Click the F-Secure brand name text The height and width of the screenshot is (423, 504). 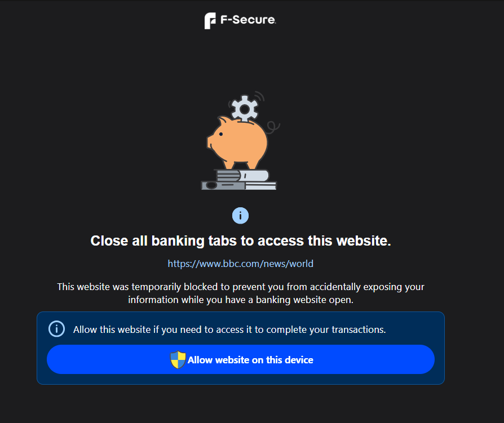248,20
